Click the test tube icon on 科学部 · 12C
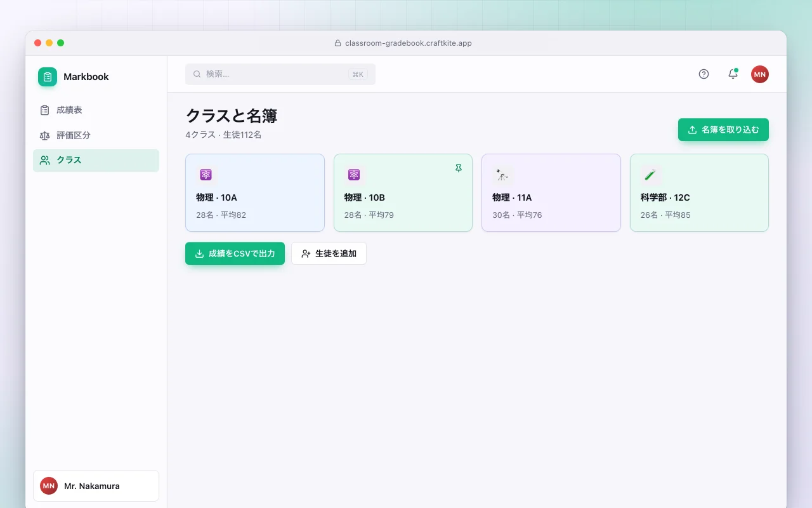This screenshot has height=508, width=812. tap(650, 175)
